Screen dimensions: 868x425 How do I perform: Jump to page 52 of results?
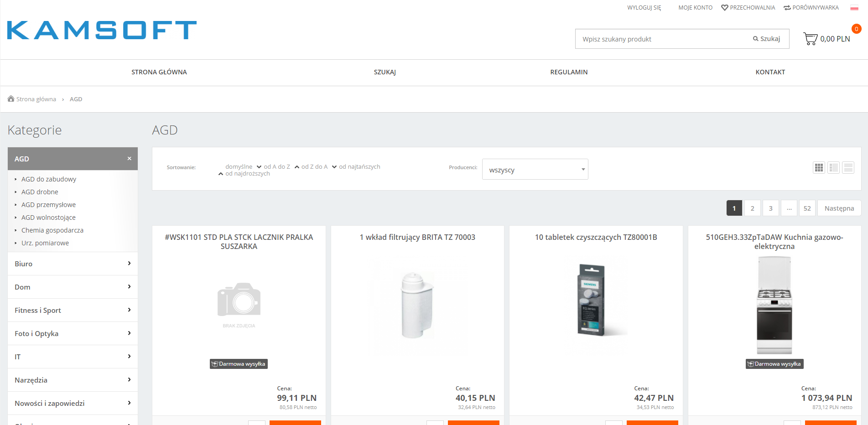807,208
